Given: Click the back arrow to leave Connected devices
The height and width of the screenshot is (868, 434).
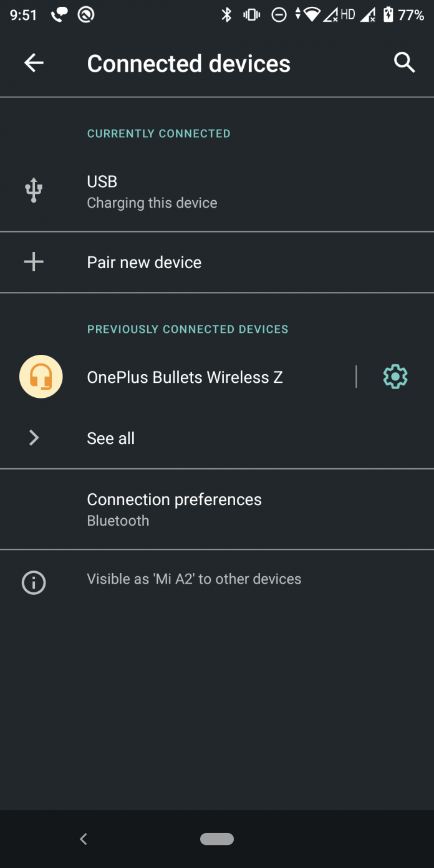Looking at the screenshot, I should point(34,62).
